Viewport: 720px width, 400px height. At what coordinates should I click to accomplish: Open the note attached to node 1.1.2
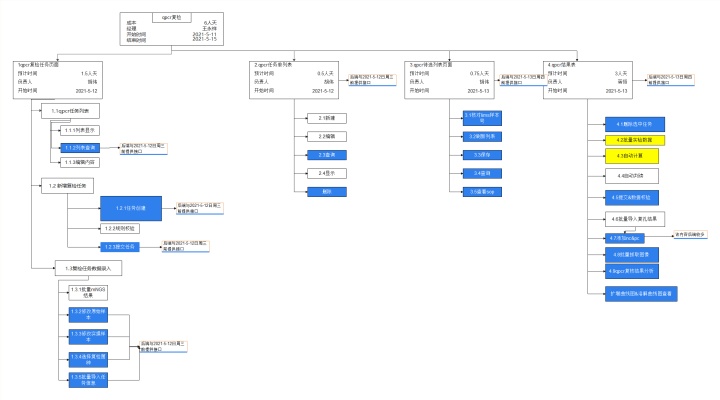tap(143, 148)
